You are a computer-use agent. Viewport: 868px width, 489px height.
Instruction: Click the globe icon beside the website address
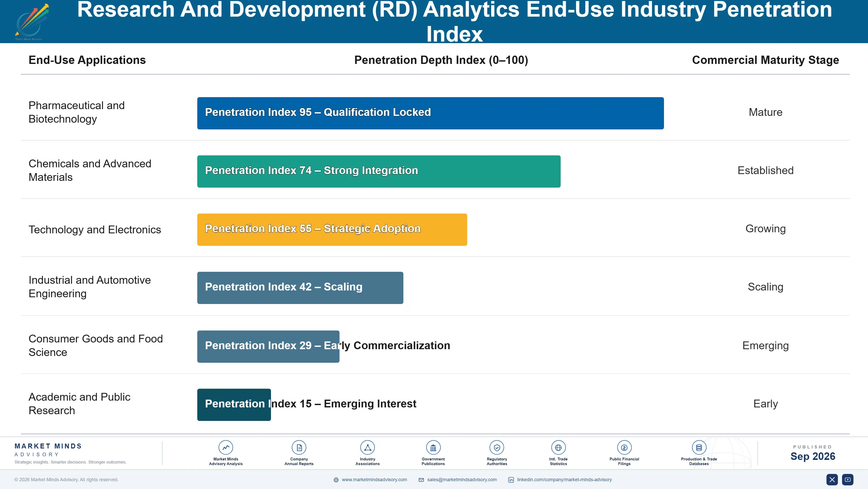(336, 480)
